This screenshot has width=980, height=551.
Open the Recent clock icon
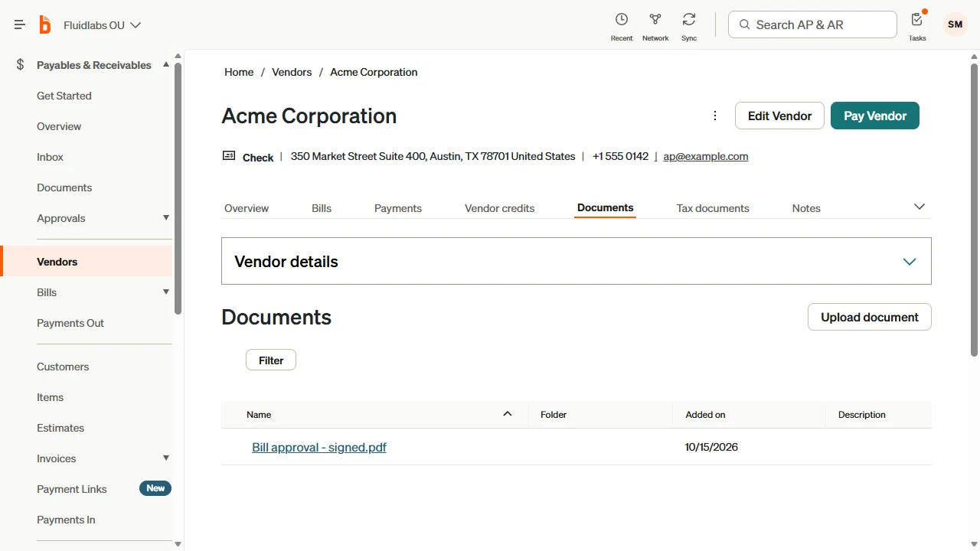[622, 20]
